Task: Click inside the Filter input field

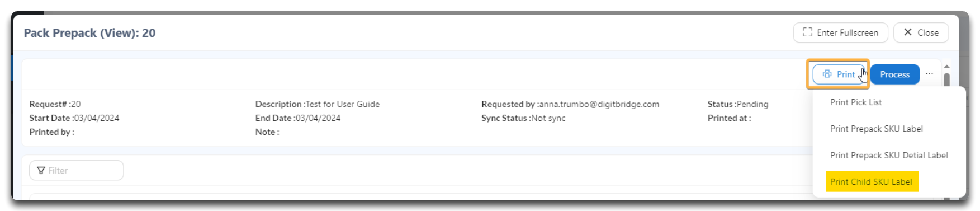Action: (x=77, y=171)
